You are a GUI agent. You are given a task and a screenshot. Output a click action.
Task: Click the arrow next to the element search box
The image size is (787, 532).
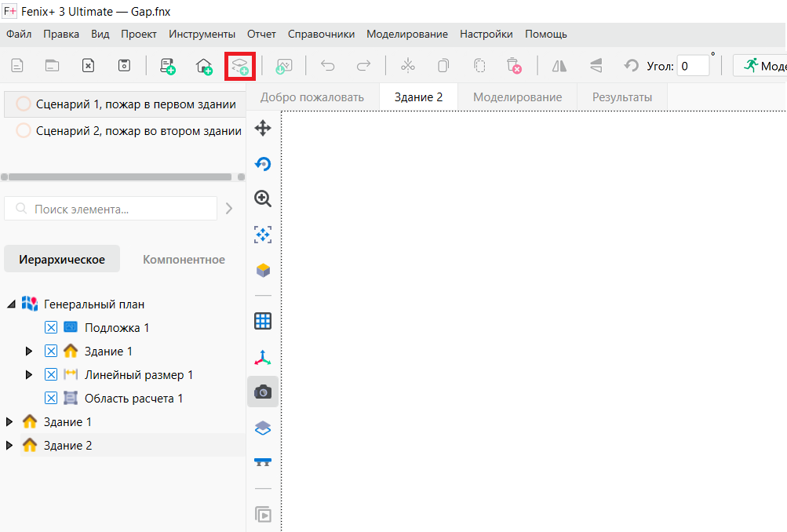(x=229, y=208)
